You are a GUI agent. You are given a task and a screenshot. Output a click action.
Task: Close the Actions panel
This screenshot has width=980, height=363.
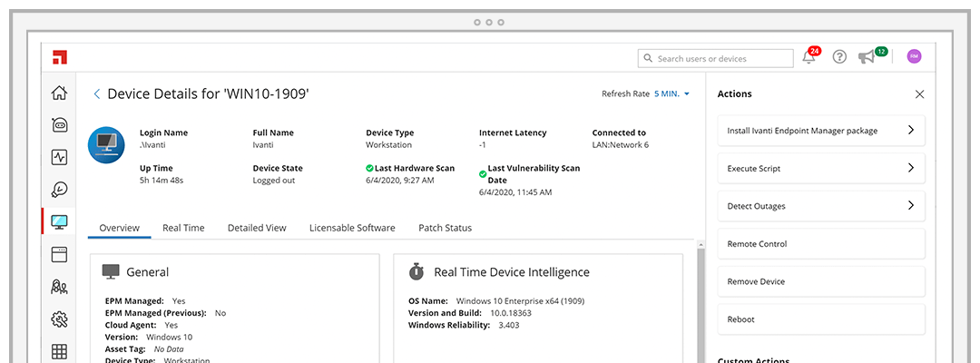[x=919, y=94]
